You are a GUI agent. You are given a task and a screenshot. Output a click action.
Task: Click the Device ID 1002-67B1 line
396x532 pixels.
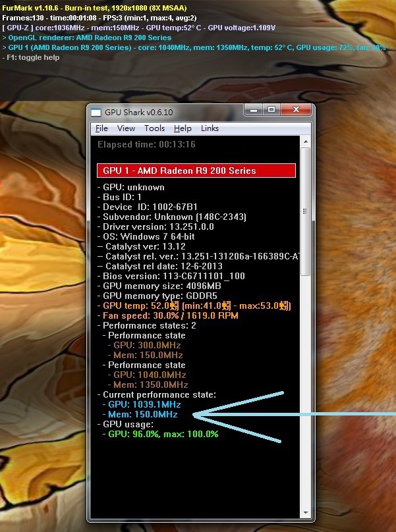pyautogui.click(x=148, y=207)
